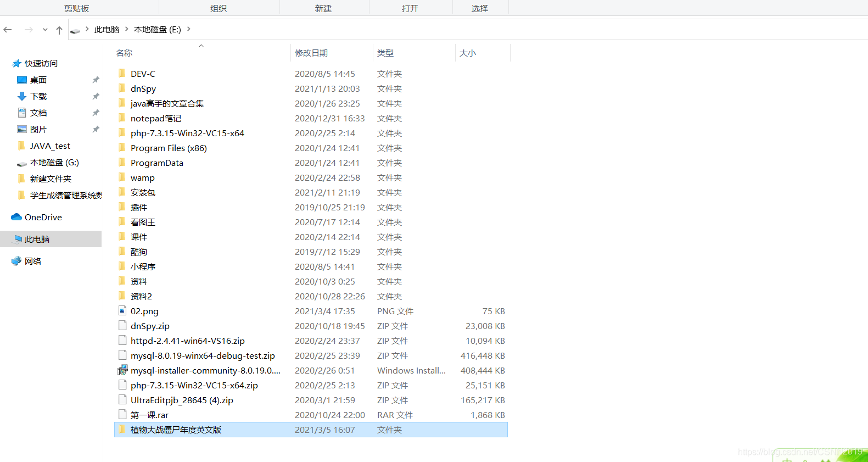This screenshot has height=462, width=868.
Task: Go up one folder level
Action: pos(59,30)
